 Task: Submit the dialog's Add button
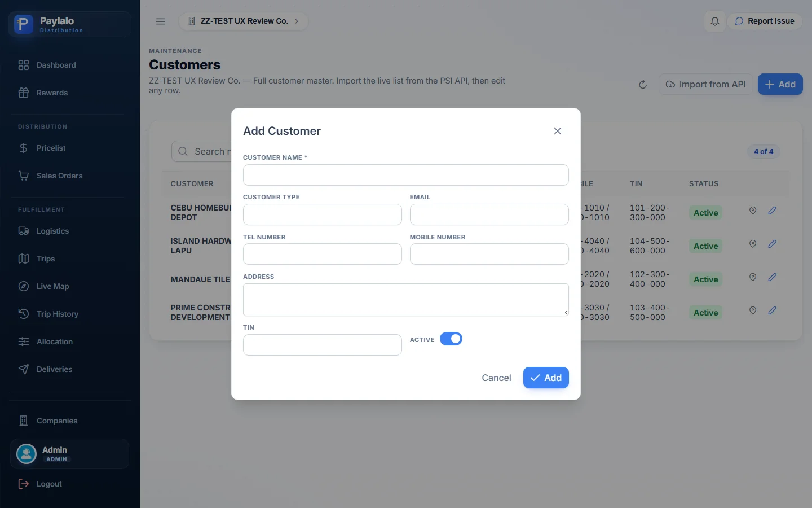pyautogui.click(x=546, y=378)
